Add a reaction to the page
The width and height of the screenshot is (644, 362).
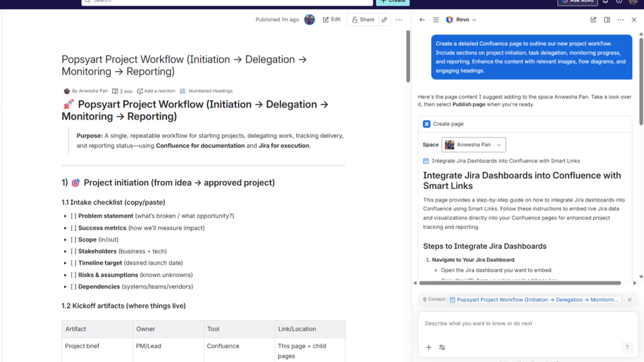point(156,91)
